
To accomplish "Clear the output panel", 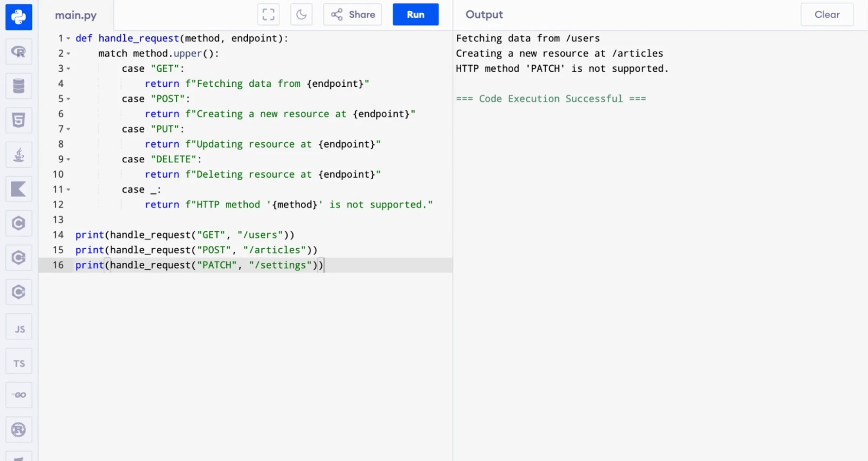I will 827,15.
